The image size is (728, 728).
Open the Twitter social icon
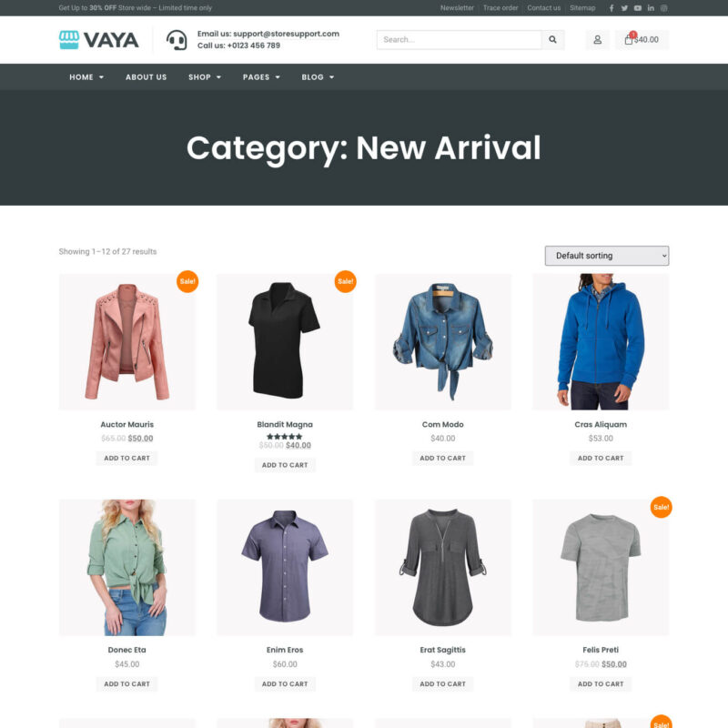click(624, 8)
